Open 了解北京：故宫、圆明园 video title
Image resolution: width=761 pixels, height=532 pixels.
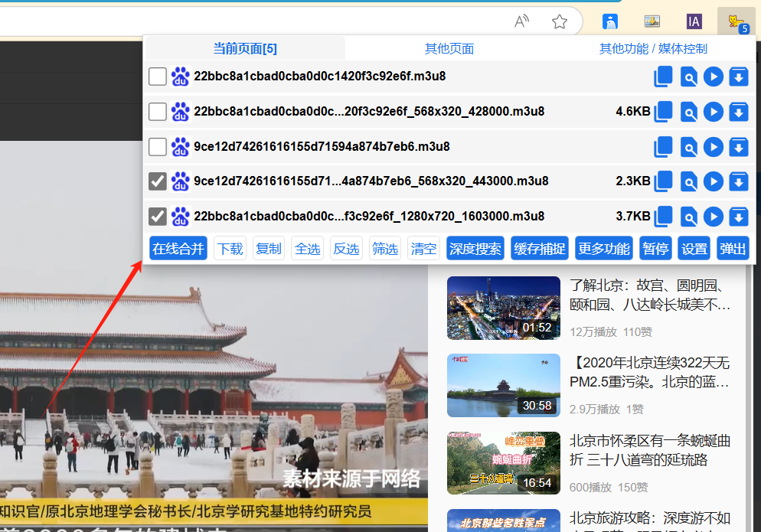pos(650,295)
